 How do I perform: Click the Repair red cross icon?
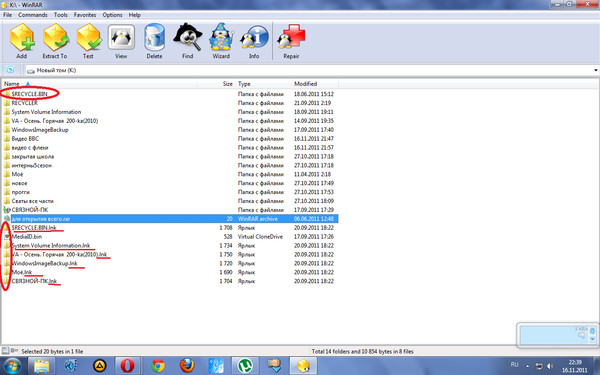tap(291, 38)
